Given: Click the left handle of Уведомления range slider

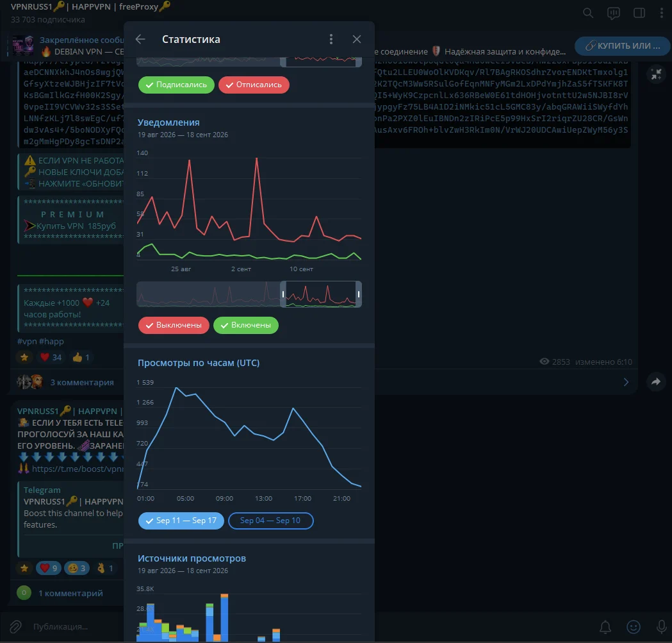Looking at the screenshot, I should 283,294.
